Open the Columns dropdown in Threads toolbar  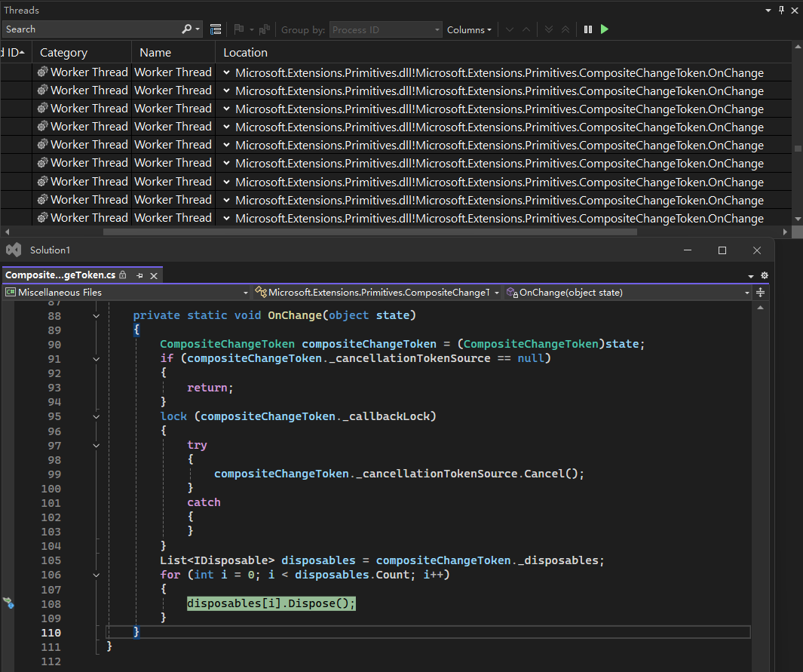(469, 30)
